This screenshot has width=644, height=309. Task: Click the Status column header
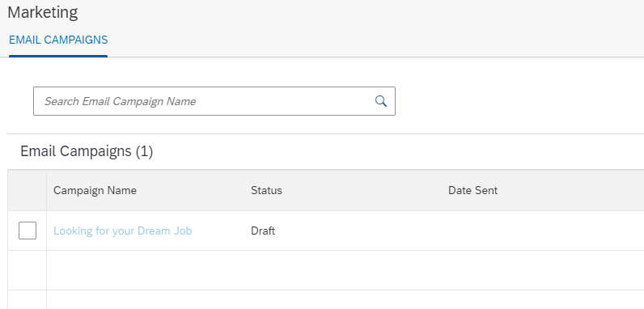266,190
